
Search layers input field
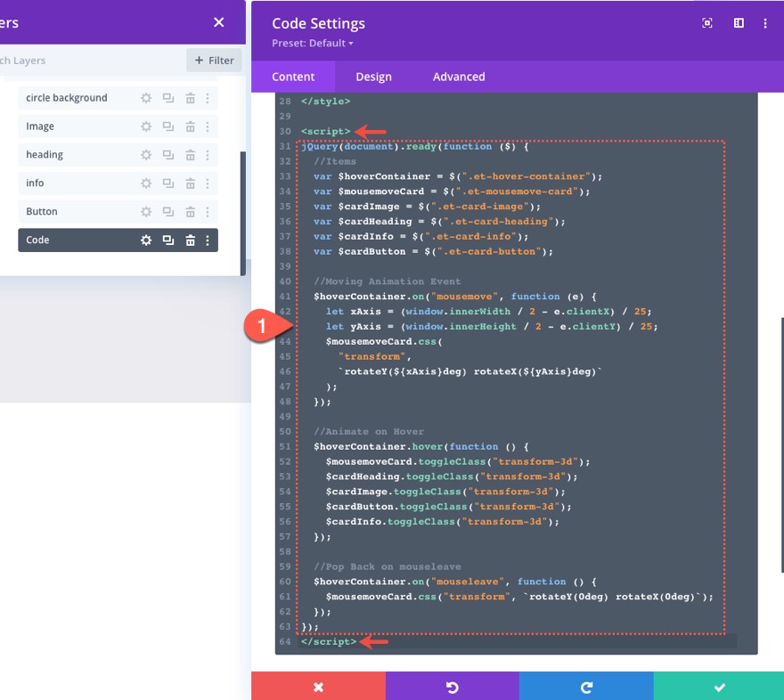pyautogui.click(x=90, y=61)
